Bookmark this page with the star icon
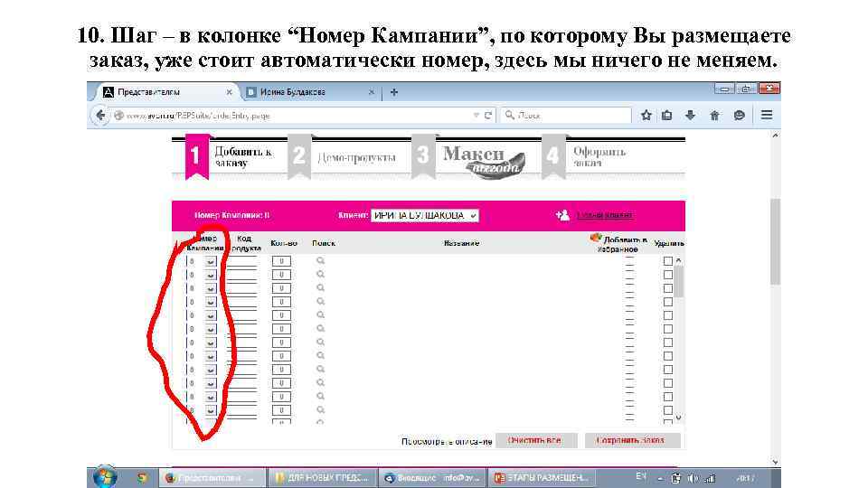 (646, 115)
